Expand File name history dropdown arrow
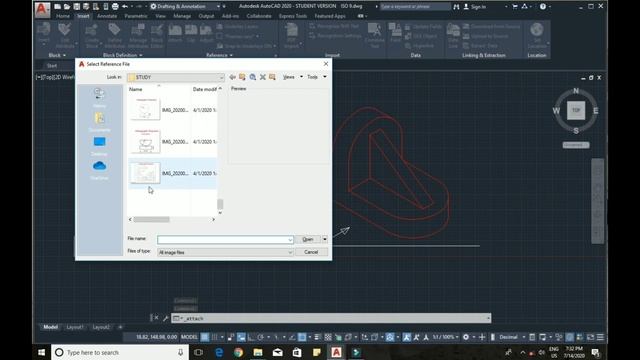 pyautogui.click(x=290, y=240)
